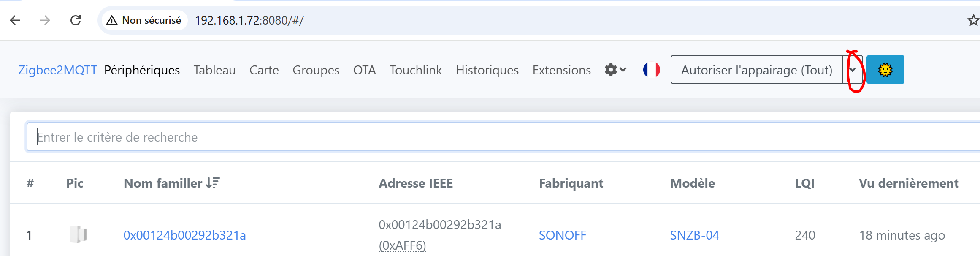Switch to the Tableau tab
Viewport: 980px width, 256px height.
214,70
